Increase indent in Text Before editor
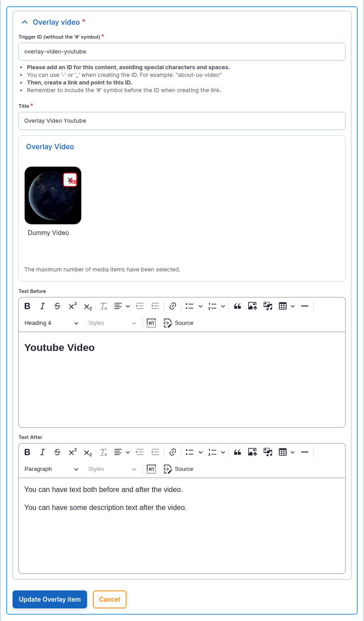Screen dimensions: 364x621 140,306
